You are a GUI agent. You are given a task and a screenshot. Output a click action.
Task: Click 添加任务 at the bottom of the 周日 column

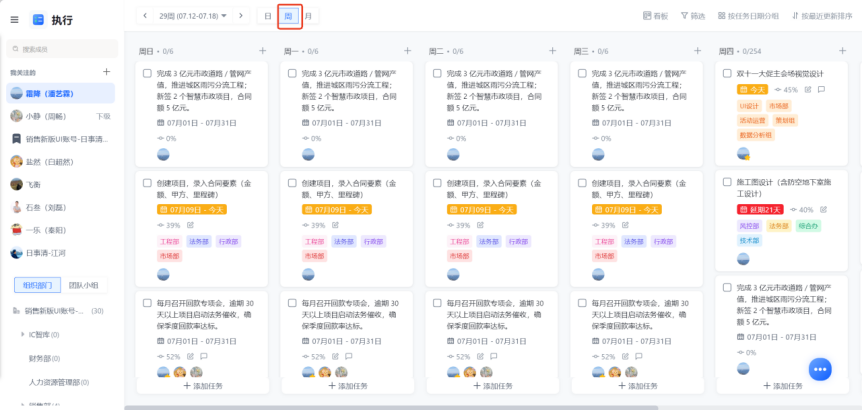pos(203,386)
